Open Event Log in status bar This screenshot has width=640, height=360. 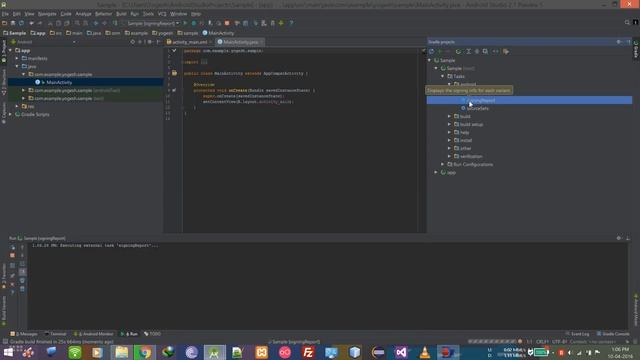577,334
